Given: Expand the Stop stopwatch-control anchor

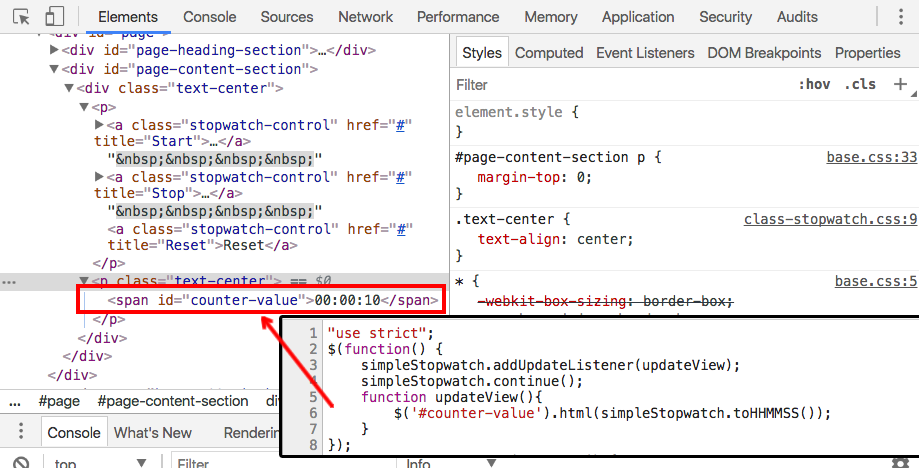Looking at the screenshot, I should pyautogui.click(x=98, y=177).
